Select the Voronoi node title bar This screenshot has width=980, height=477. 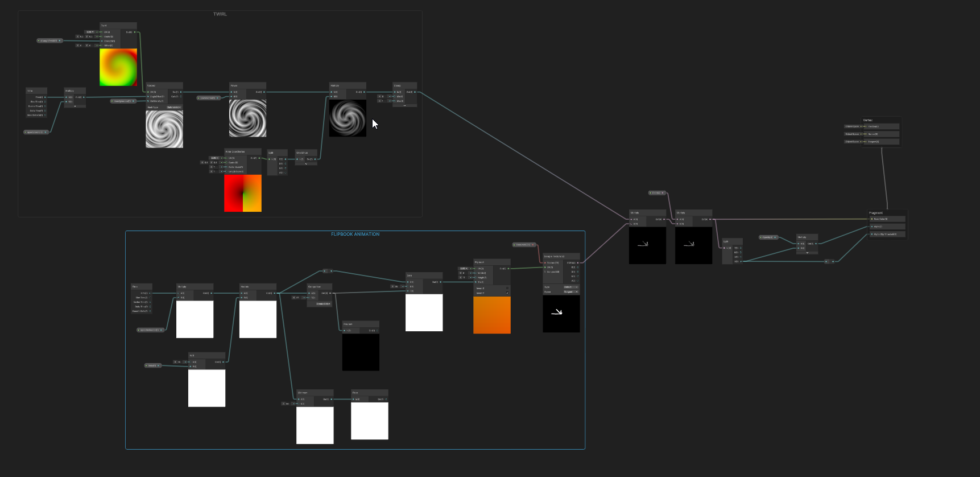pyautogui.click(x=164, y=85)
